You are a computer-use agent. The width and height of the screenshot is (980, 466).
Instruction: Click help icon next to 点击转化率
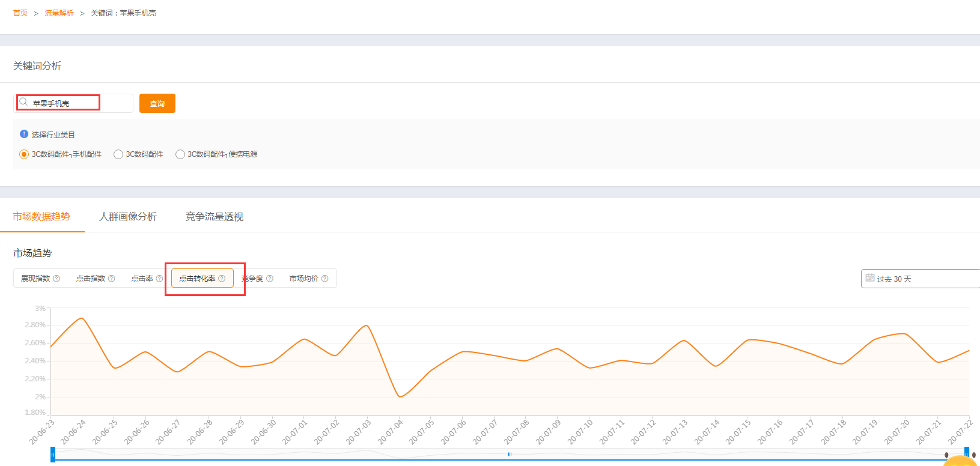[x=222, y=279]
